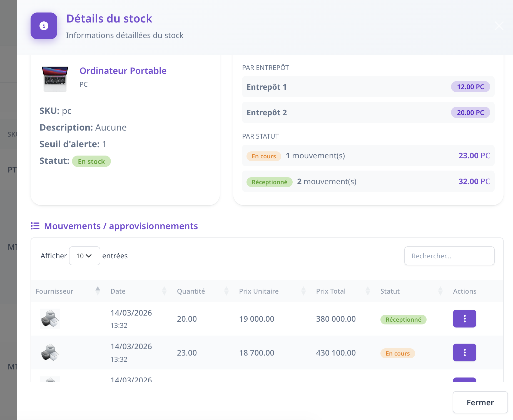Click the En cours badge in Par statut
This screenshot has height=420, width=513.
click(x=264, y=156)
